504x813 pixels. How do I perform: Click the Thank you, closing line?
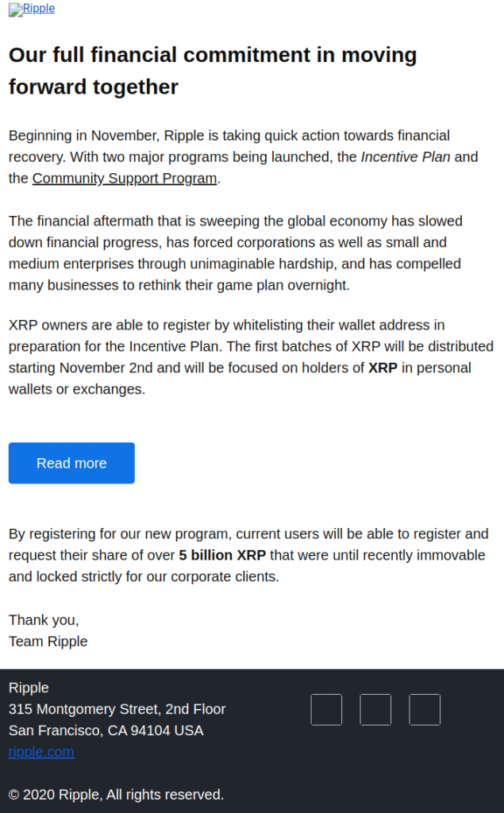coord(44,620)
